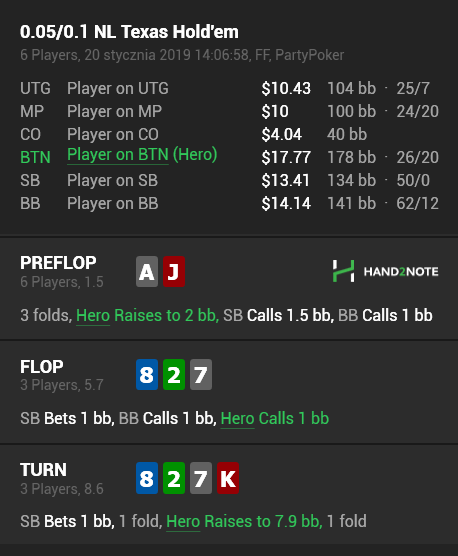Click the red King card on the turn

(228, 478)
